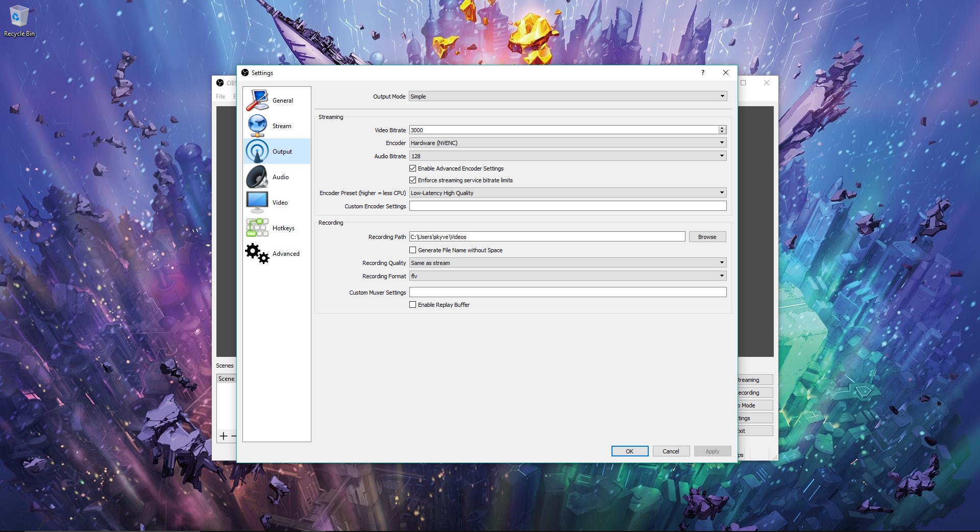Viewport: 980px width, 532px height.
Task: Close the Settings dialog
Action: 726,72
